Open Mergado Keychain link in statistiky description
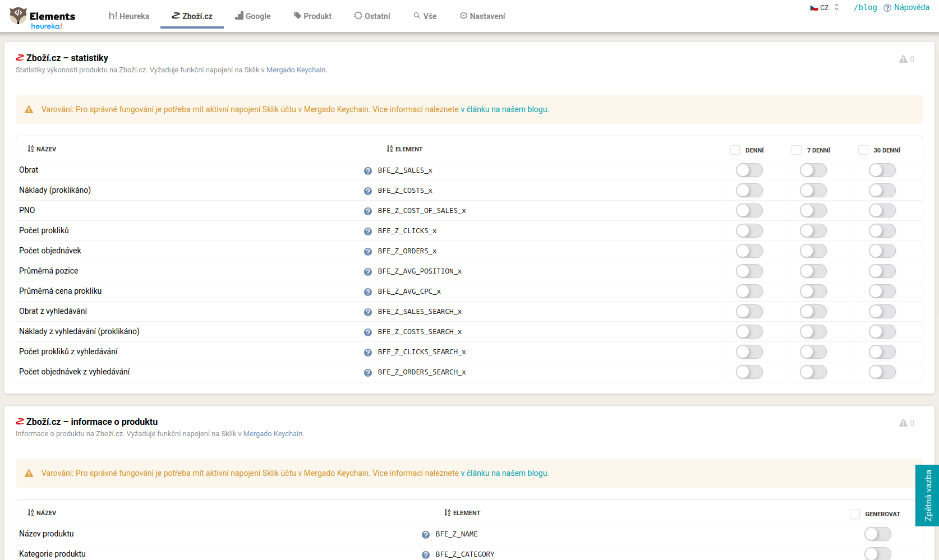Screen dimensions: 939x560 [x=296, y=70]
